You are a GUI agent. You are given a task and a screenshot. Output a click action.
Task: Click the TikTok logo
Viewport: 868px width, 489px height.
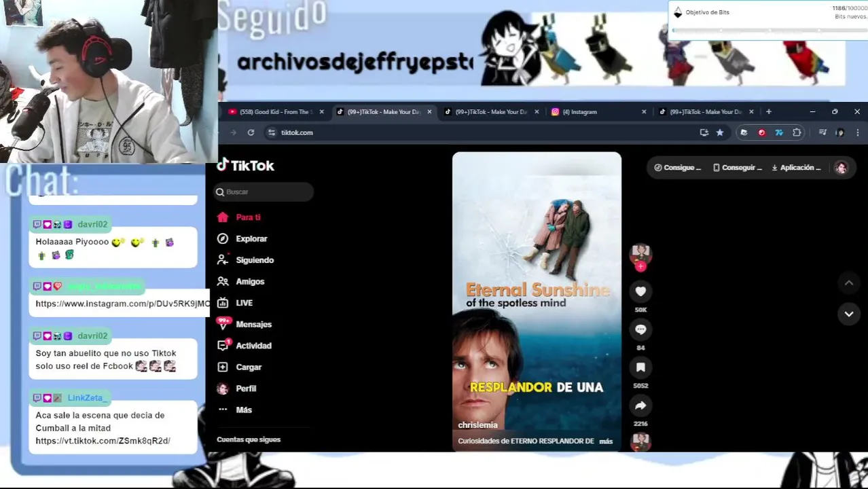pyautogui.click(x=245, y=166)
